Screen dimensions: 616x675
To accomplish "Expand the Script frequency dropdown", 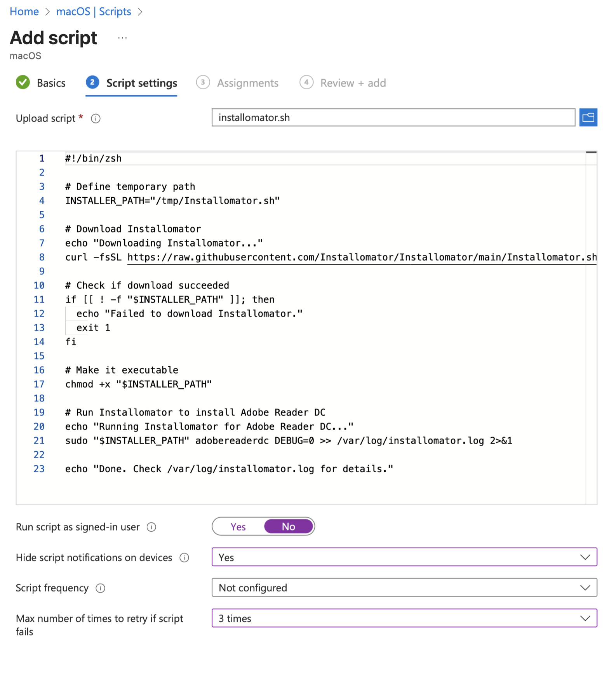I will 404,588.
